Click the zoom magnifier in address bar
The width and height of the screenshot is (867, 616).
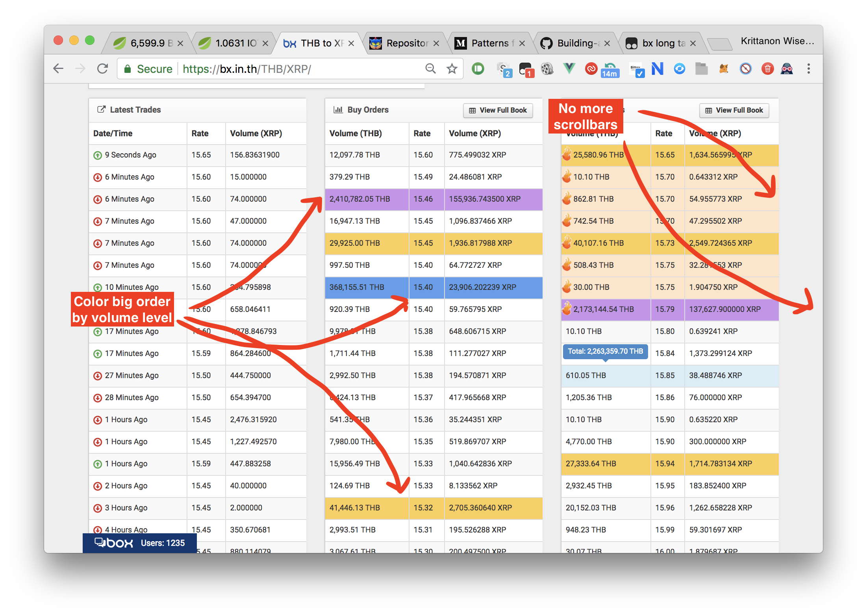[x=430, y=69]
